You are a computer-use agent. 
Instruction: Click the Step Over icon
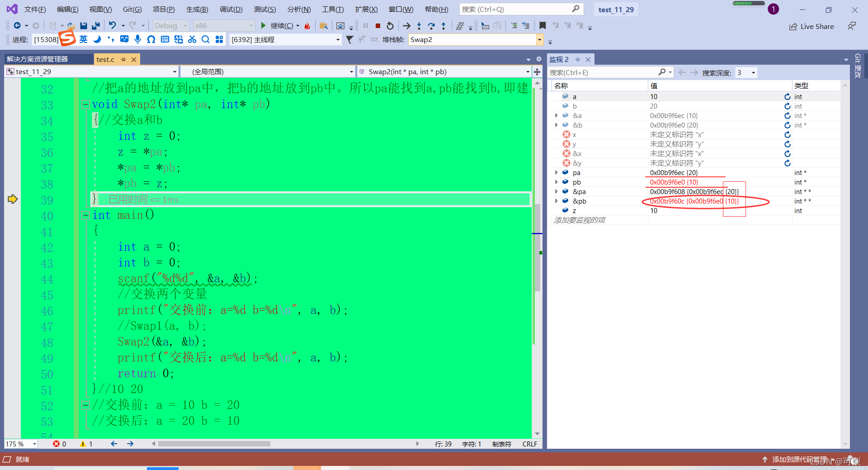pyautogui.click(x=431, y=26)
